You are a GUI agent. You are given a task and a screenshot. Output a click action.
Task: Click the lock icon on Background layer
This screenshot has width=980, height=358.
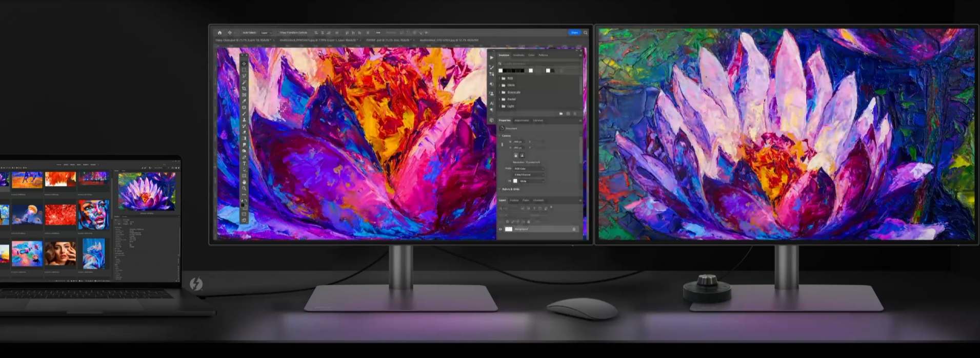coord(574,229)
